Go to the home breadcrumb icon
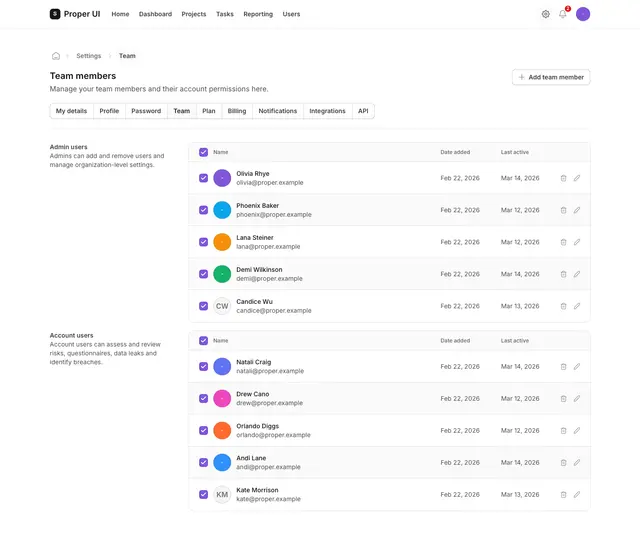The width and height of the screenshot is (640, 553). [x=56, y=56]
